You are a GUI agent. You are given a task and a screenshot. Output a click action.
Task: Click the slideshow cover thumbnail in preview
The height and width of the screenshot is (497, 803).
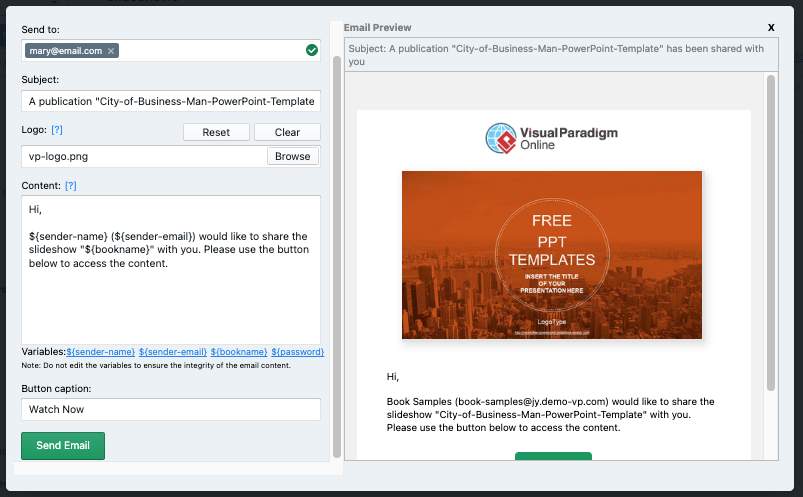tap(551, 255)
